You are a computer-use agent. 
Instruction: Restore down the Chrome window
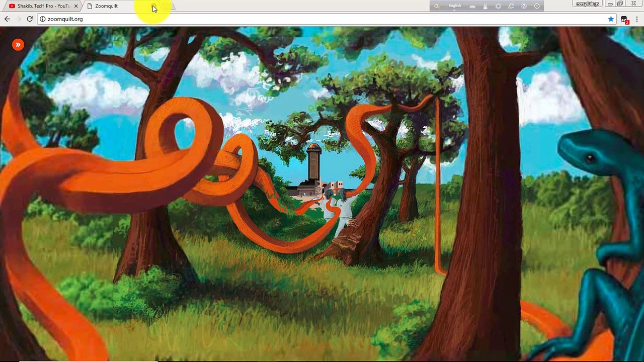(620, 4)
